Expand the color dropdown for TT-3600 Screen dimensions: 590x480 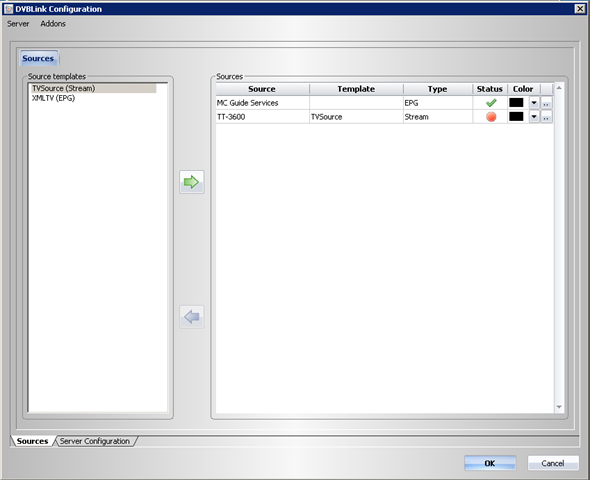click(x=534, y=117)
